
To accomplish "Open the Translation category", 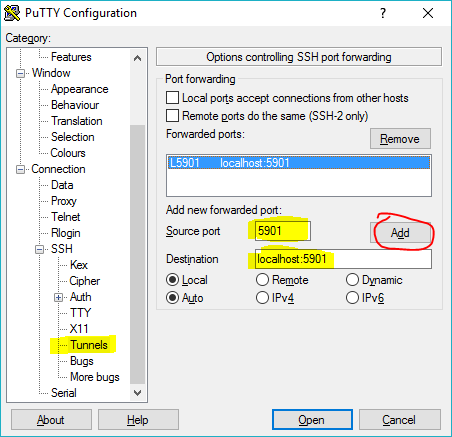I will (77, 121).
